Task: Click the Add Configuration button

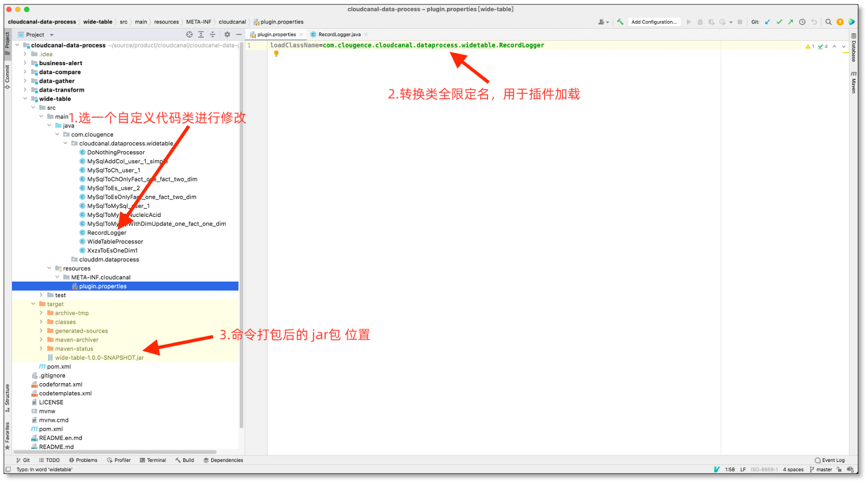Action: pyautogui.click(x=653, y=22)
